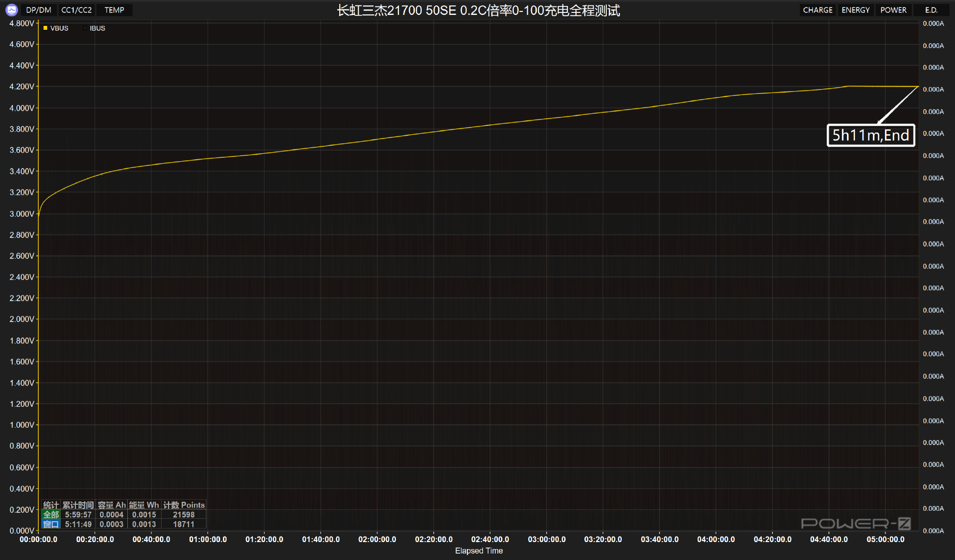Click the 0.0004 capacity Ah value
The height and width of the screenshot is (560, 955).
click(x=111, y=515)
